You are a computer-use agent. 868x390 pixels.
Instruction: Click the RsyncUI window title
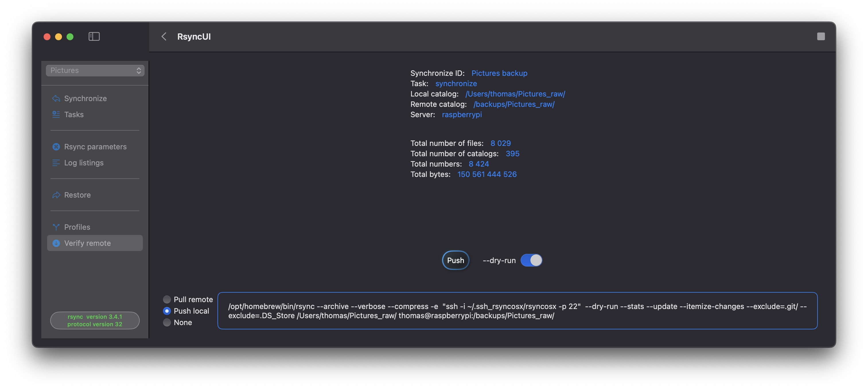(194, 36)
